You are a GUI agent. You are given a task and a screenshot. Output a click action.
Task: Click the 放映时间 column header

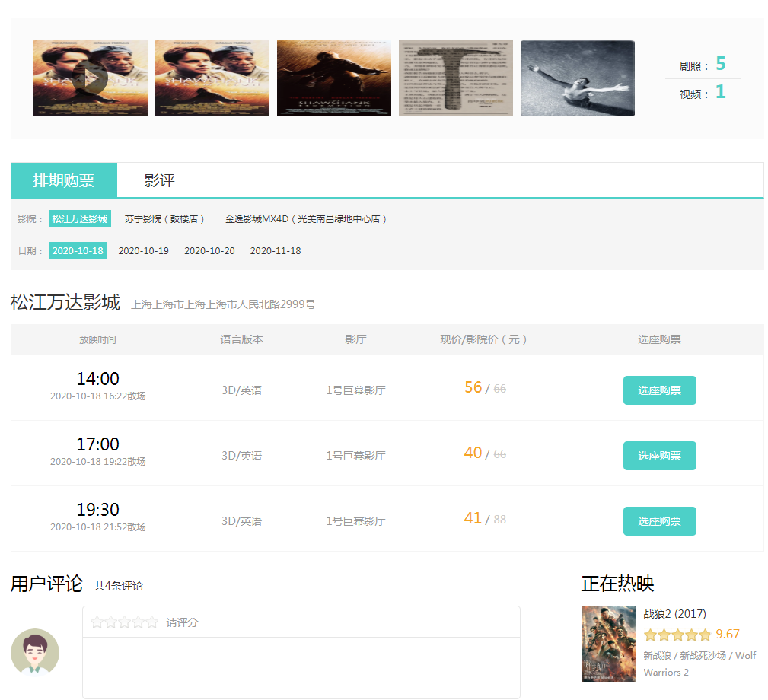pyautogui.click(x=98, y=339)
